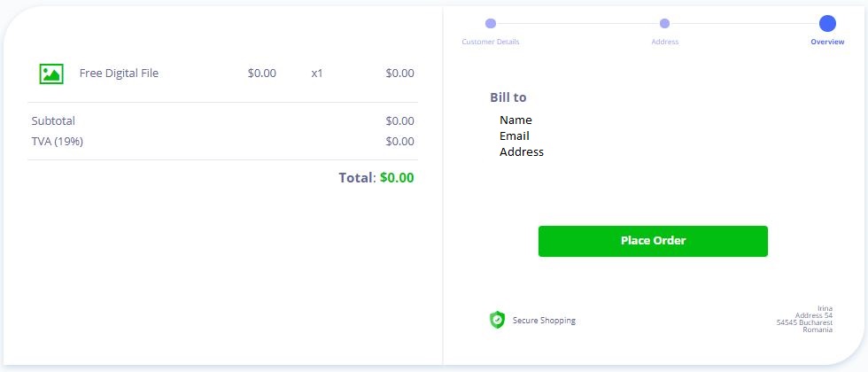Click the Address line under Bill to
The height and width of the screenshot is (372, 868).
pos(522,151)
